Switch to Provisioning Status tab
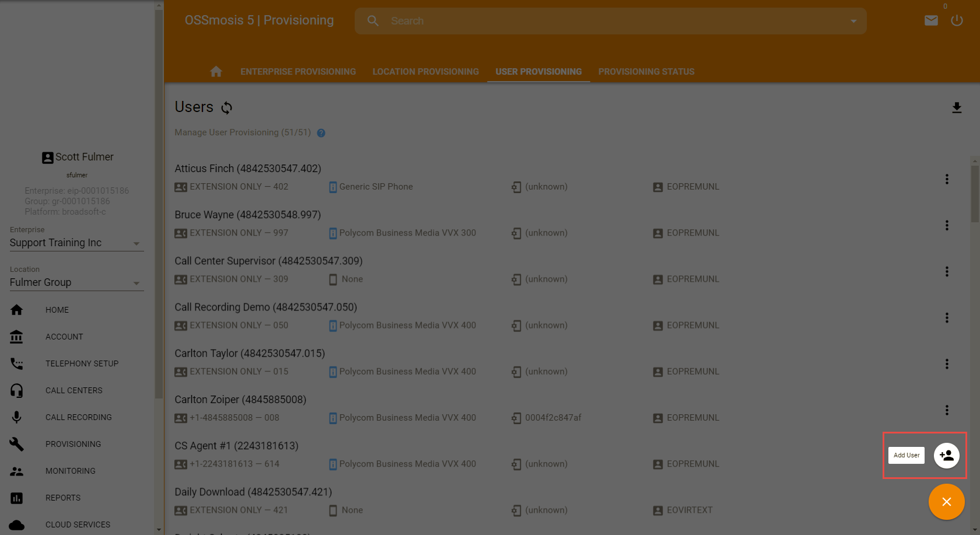The image size is (980, 535). [646, 72]
